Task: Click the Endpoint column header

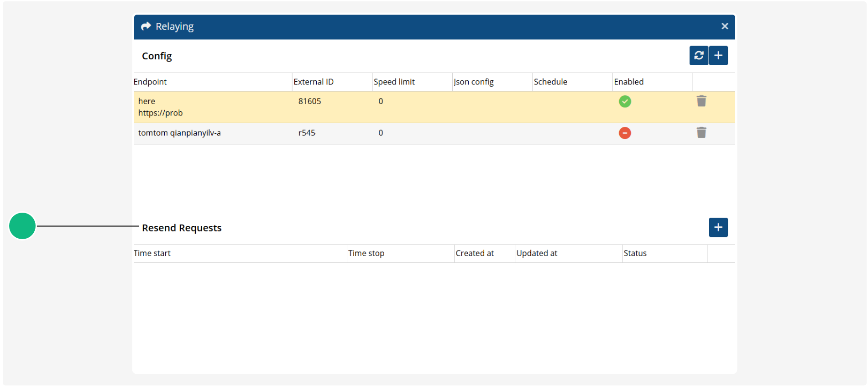Action: coord(150,82)
